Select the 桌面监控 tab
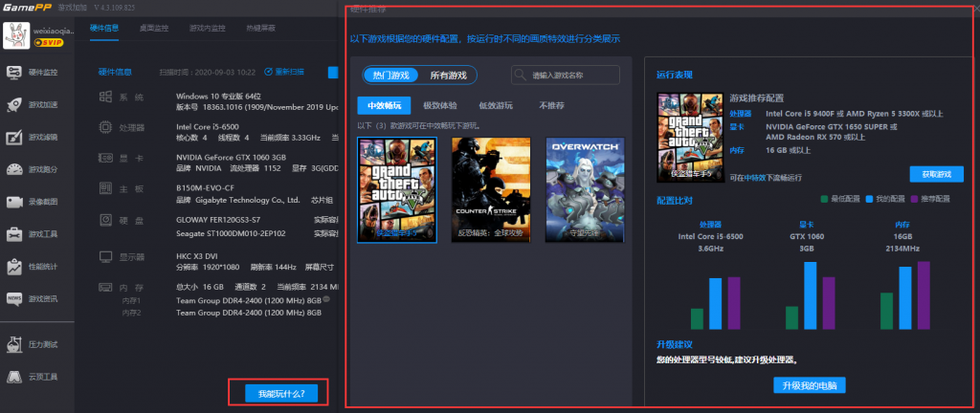The height and width of the screenshot is (413, 980). [154, 28]
